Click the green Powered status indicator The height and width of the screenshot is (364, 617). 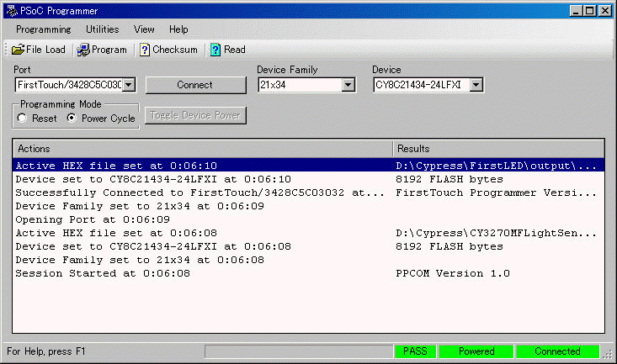(x=476, y=351)
